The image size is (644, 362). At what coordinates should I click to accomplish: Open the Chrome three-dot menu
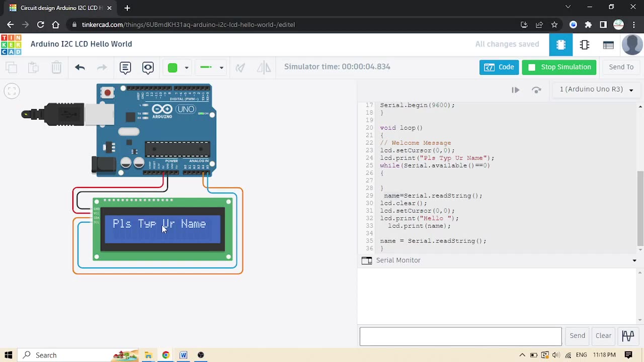point(633,25)
